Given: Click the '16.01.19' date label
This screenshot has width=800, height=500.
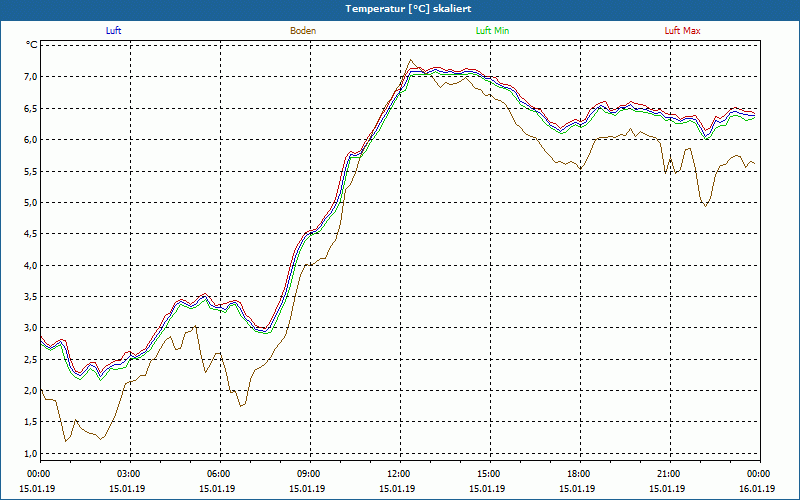Looking at the screenshot, I should pos(757,488).
